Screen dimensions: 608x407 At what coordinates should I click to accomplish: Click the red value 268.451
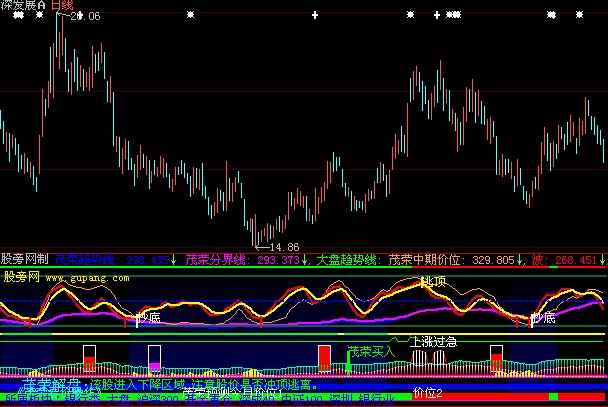(x=576, y=259)
